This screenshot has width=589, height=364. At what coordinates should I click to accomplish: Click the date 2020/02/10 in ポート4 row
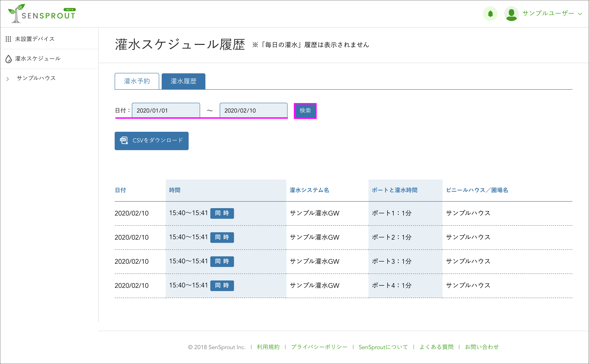pos(131,286)
